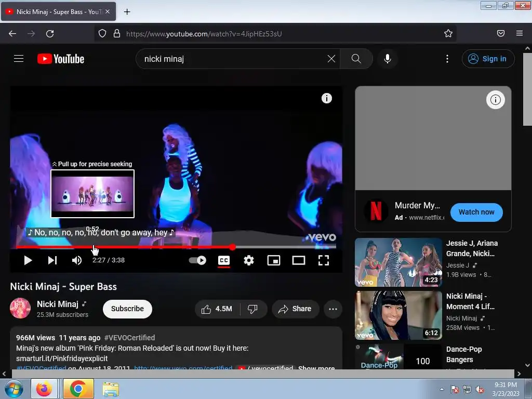Click the Jessie J channel name
The height and width of the screenshot is (399, 532).
pyautogui.click(x=457, y=265)
